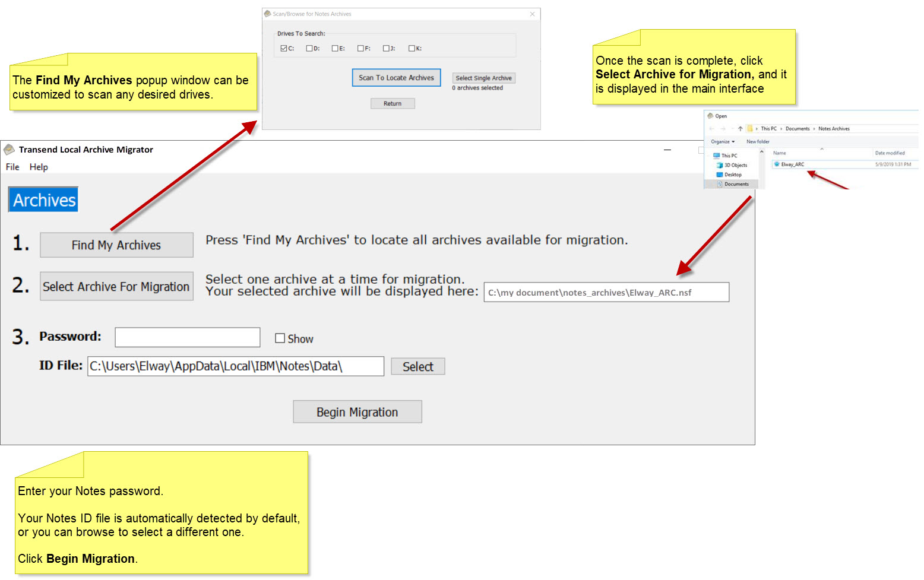
Task: Uncheck the C: drive checkbox
Action: pyautogui.click(x=284, y=49)
